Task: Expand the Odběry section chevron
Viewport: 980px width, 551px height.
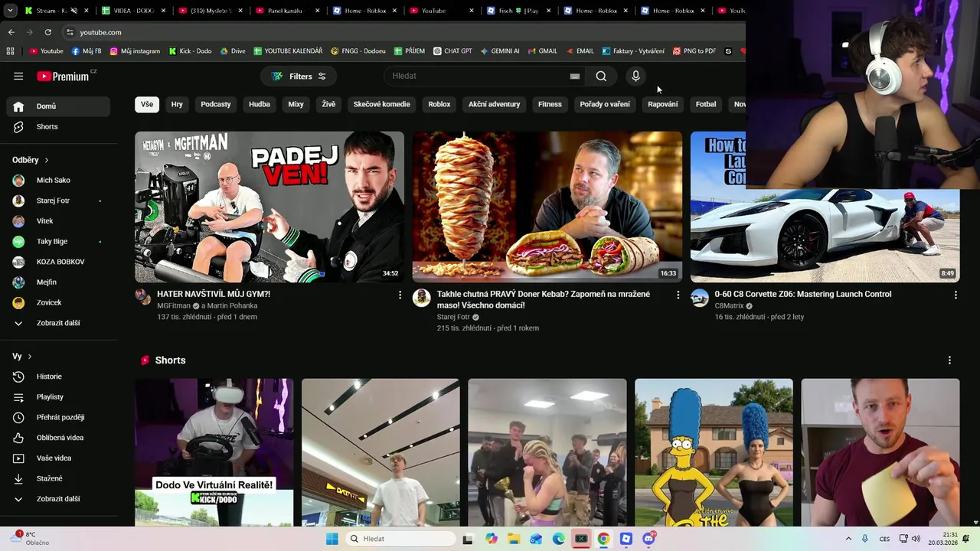Action: coord(47,160)
